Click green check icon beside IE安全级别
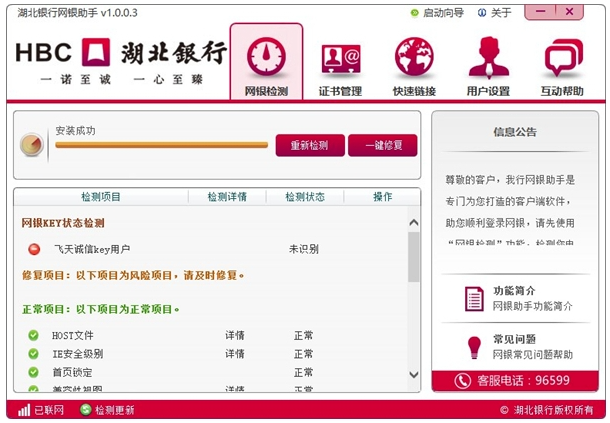The image size is (610, 423). [x=33, y=354]
